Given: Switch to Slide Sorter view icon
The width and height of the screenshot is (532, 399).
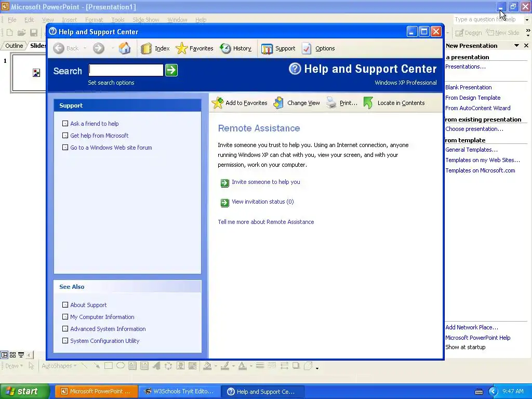Looking at the screenshot, I should (12, 355).
